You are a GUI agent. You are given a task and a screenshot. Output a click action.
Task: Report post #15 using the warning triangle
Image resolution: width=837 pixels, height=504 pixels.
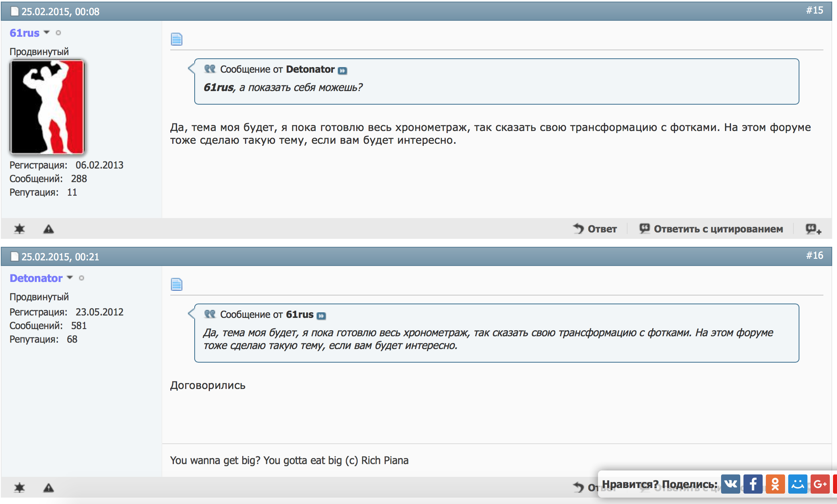pos(48,229)
